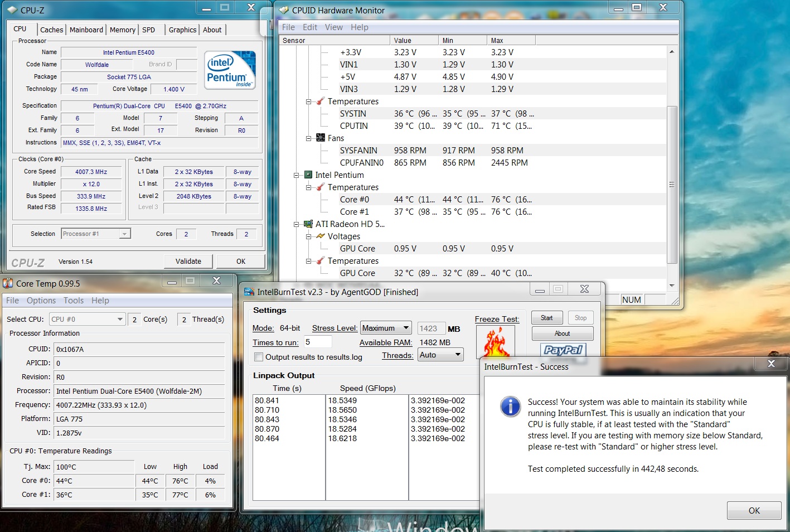Collapse the Fans node in Hardware Monitor
Image resolution: width=790 pixels, height=532 pixels.
coord(308,138)
